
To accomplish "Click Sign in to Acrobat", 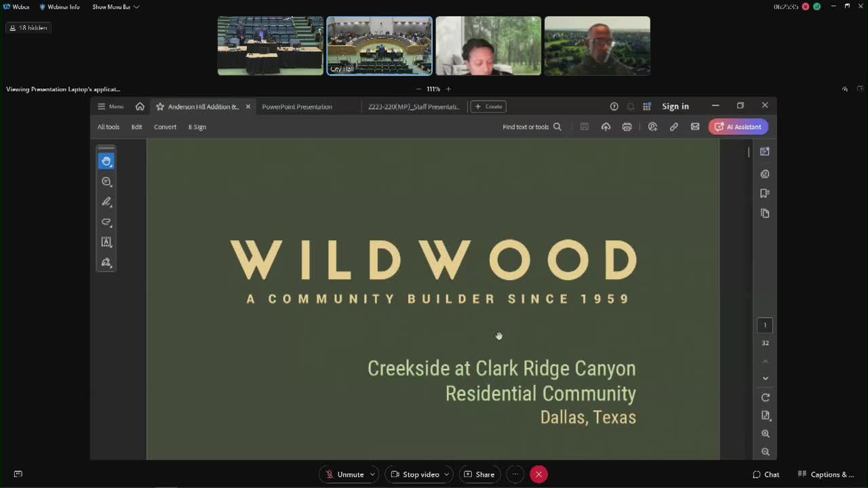I will (675, 106).
